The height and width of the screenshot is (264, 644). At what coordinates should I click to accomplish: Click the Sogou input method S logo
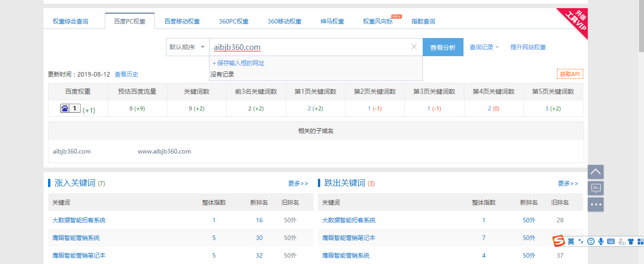point(558,241)
